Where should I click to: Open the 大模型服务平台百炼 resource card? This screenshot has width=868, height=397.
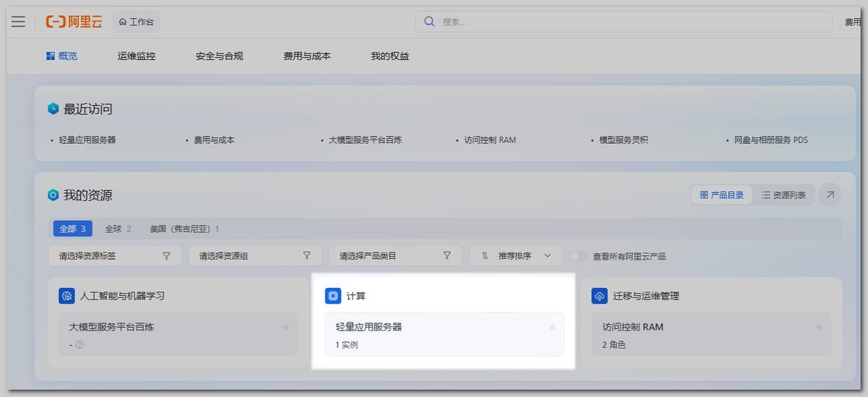click(178, 334)
